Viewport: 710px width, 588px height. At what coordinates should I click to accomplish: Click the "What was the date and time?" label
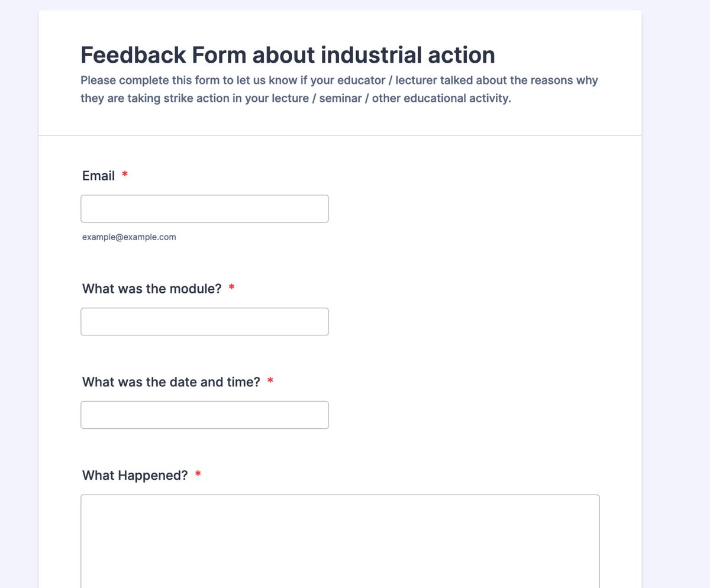(172, 382)
